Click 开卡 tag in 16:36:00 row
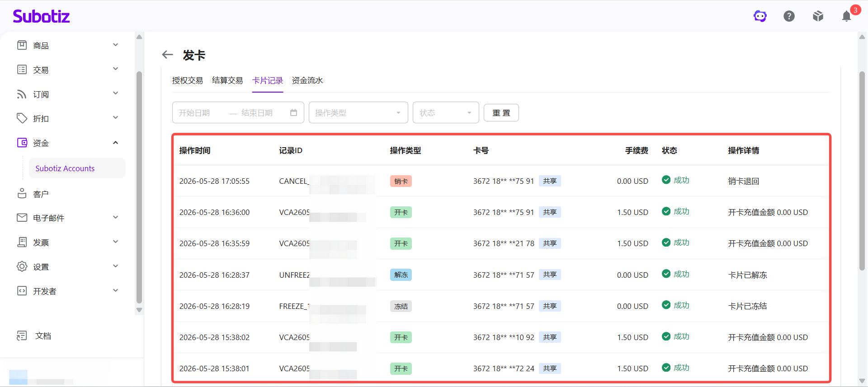868x387 pixels. click(x=401, y=212)
